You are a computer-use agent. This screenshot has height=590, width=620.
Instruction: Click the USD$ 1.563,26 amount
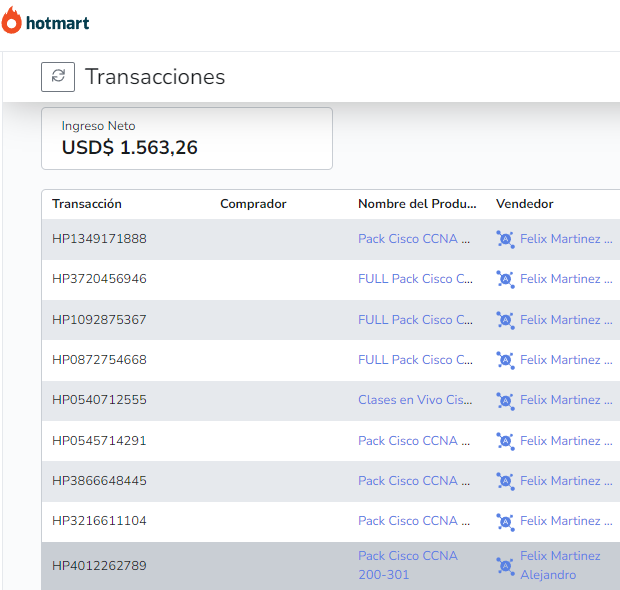tap(130, 148)
